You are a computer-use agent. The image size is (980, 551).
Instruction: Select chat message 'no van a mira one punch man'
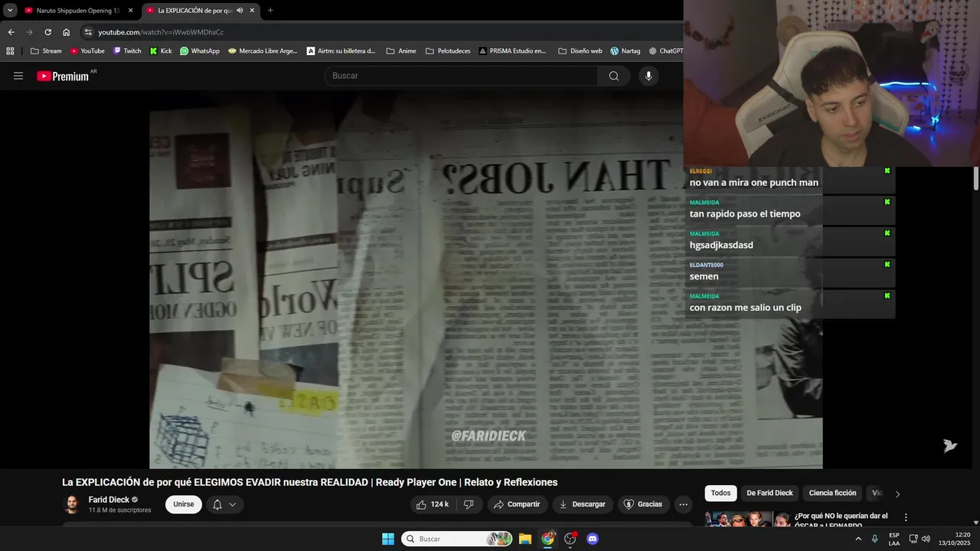[754, 182]
